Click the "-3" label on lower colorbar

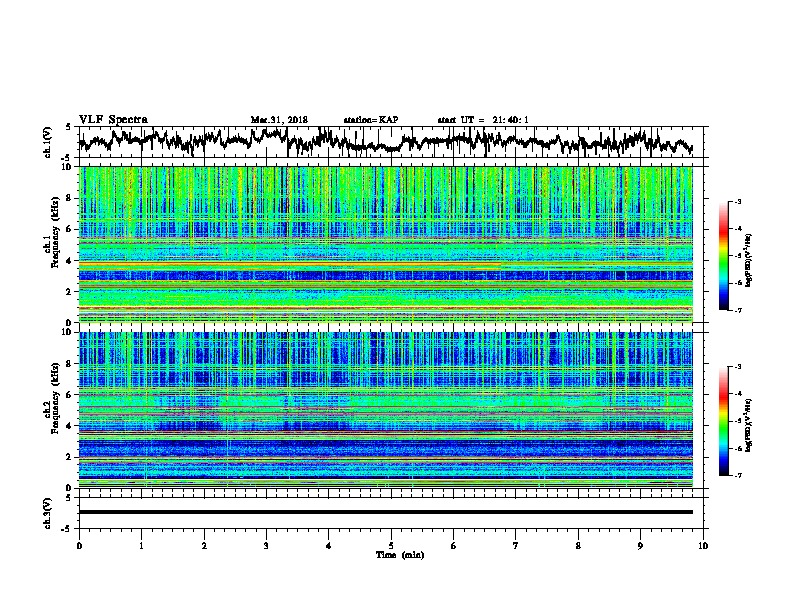[737, 367]
